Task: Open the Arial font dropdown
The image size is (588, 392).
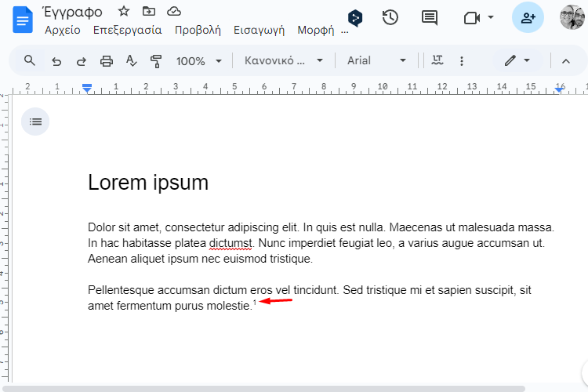Action: 376,60
